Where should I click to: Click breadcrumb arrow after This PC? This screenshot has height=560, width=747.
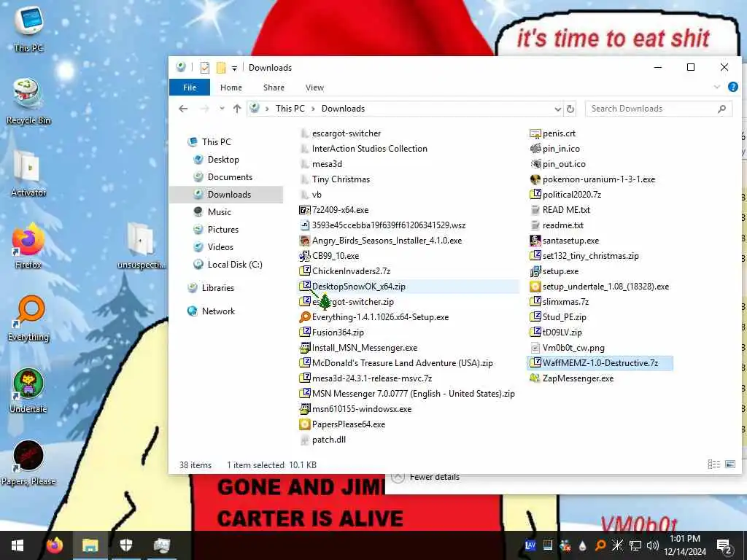(x=313, y=109)
